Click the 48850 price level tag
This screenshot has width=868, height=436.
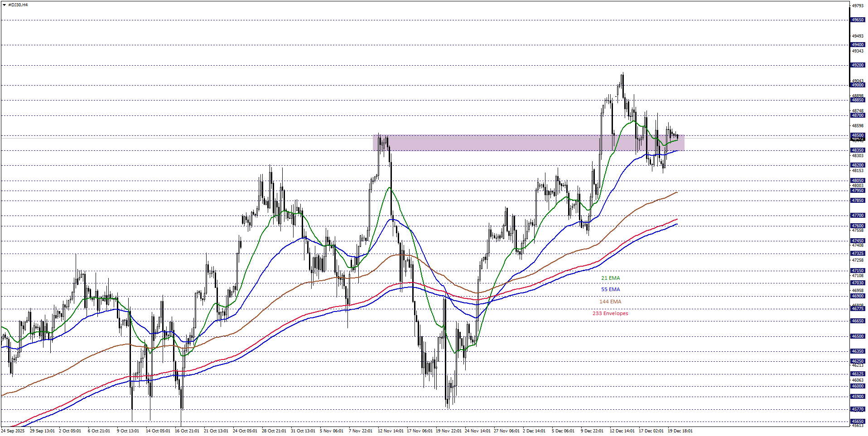pyautogui.click(x=857, y=100)
